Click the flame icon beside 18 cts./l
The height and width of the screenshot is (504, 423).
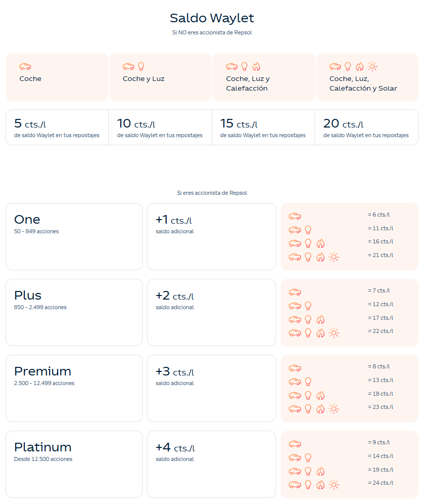click(320, 395)
